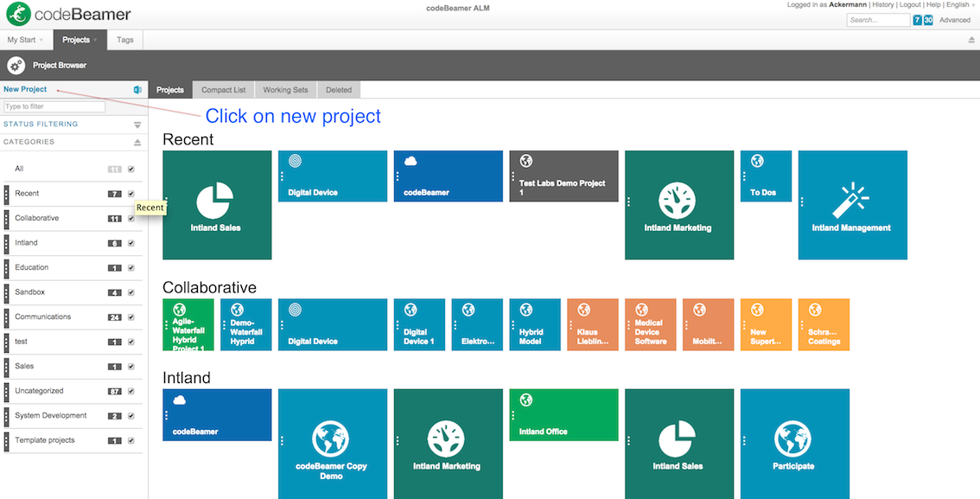
Task: Open the codeBeamer Copy Demo tile
Action: pyautogui.click(x=333, y=444)
